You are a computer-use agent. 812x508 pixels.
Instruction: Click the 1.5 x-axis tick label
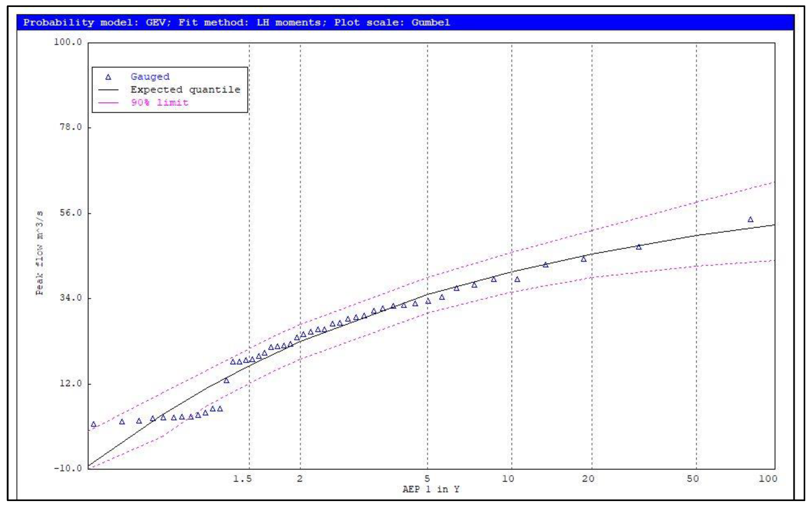[x=242, y=479]
